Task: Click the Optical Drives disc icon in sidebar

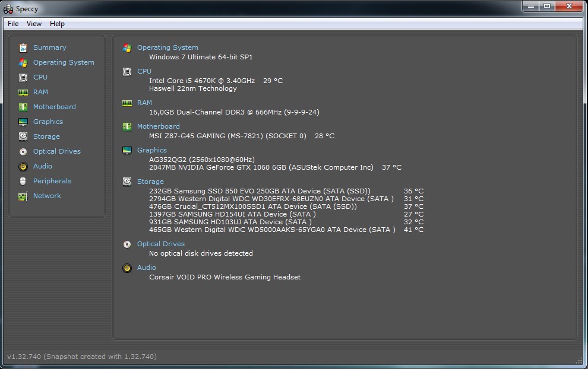Action: pos(23,151)
